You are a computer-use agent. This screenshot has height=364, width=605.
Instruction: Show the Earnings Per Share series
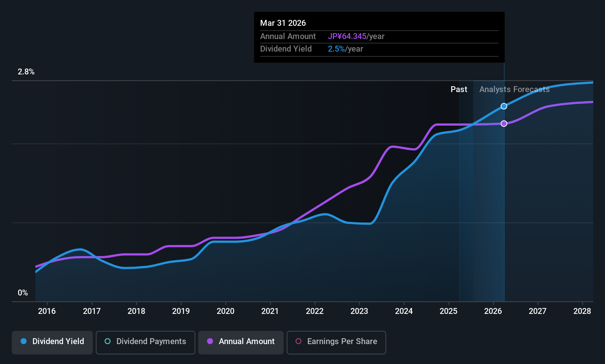336,342
